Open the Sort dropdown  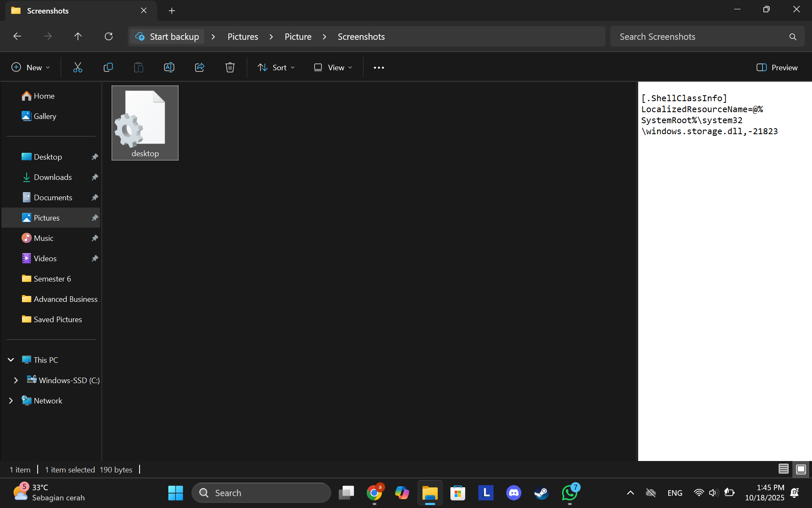276,67
